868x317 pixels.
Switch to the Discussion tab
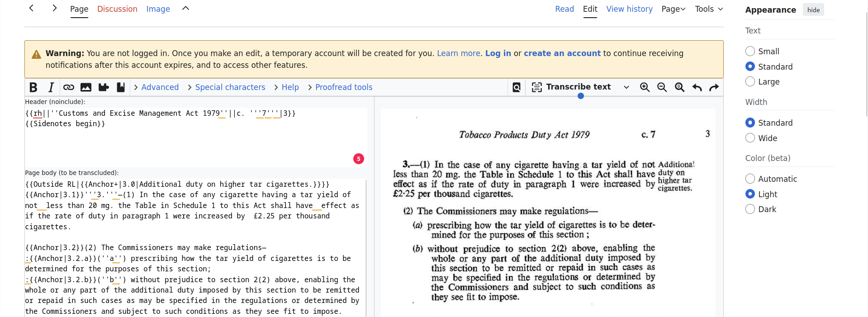[x=117, y=9]
